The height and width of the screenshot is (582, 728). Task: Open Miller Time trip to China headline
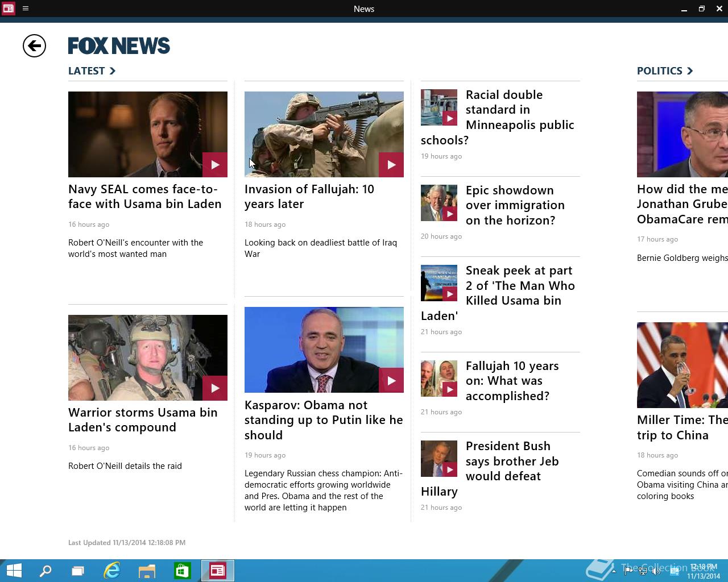coord(682,427)
